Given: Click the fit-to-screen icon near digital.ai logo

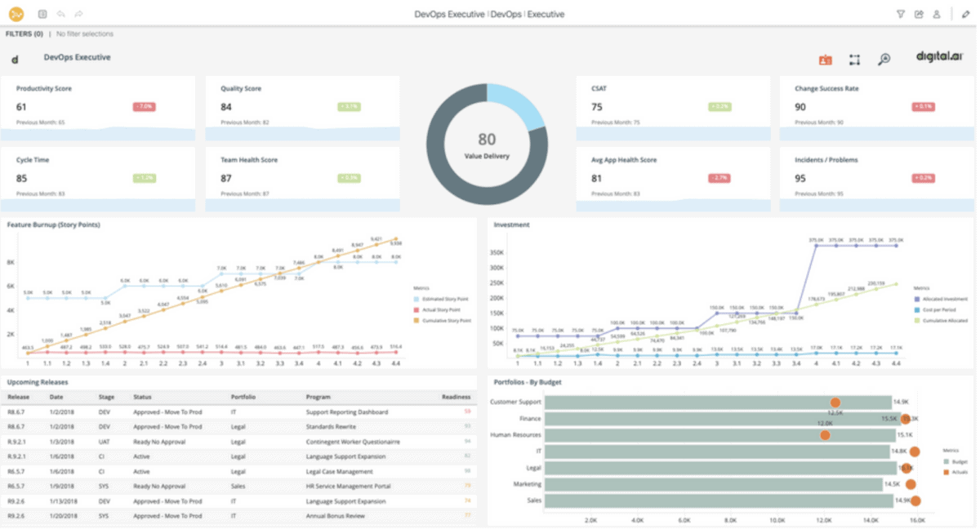Looking at the screenshot, I should pos(854,60).
